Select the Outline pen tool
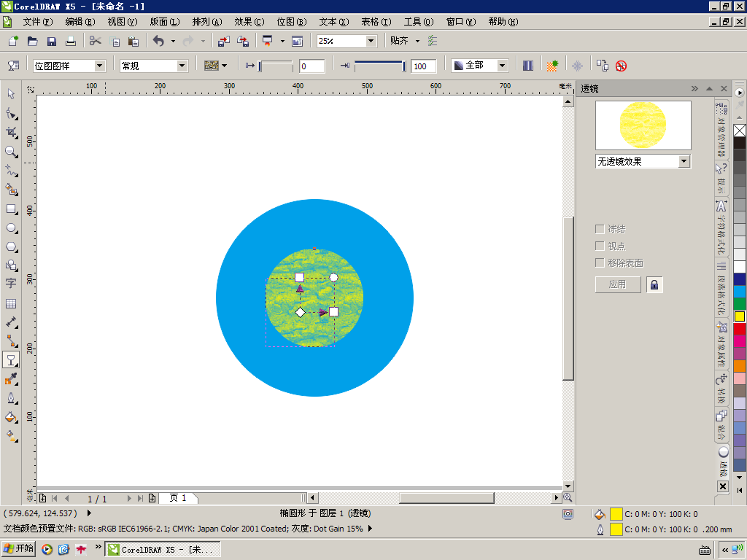Screen dimensions: 747x560 11,399
